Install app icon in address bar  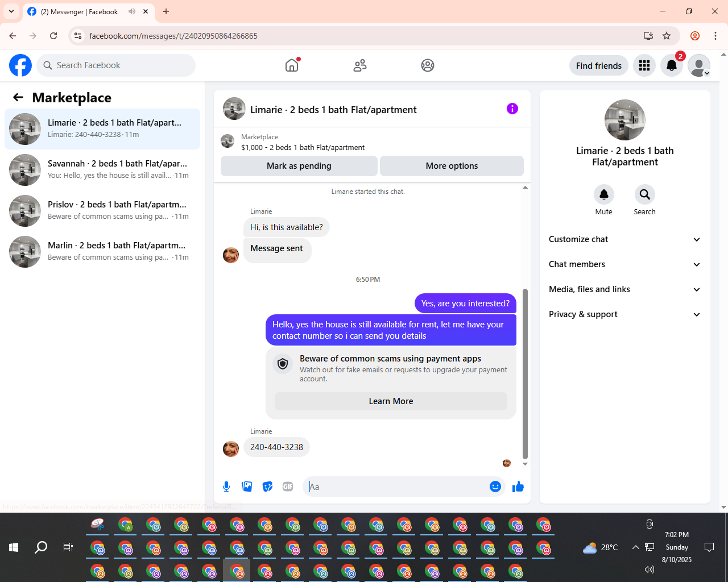[648, 36]
